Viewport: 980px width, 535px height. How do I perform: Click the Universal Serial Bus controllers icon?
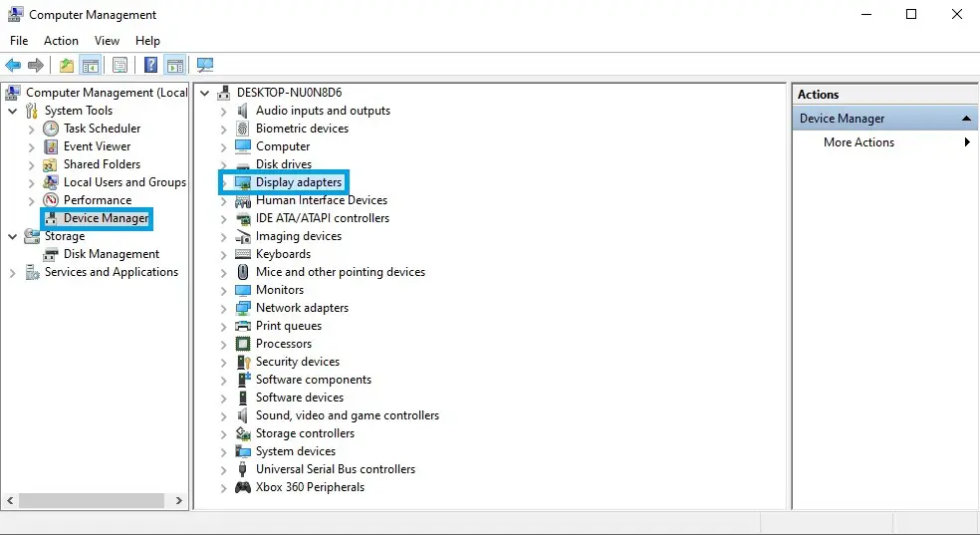(242, 469)
